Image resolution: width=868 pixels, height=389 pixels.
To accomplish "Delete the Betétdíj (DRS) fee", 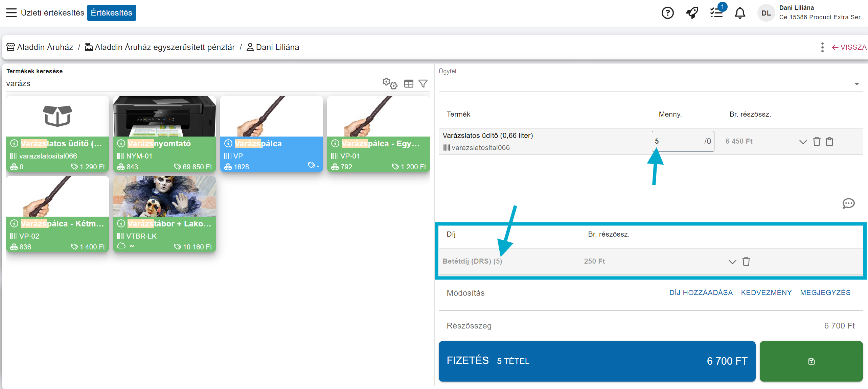I will pyautogui.click(x=746, y=262).
